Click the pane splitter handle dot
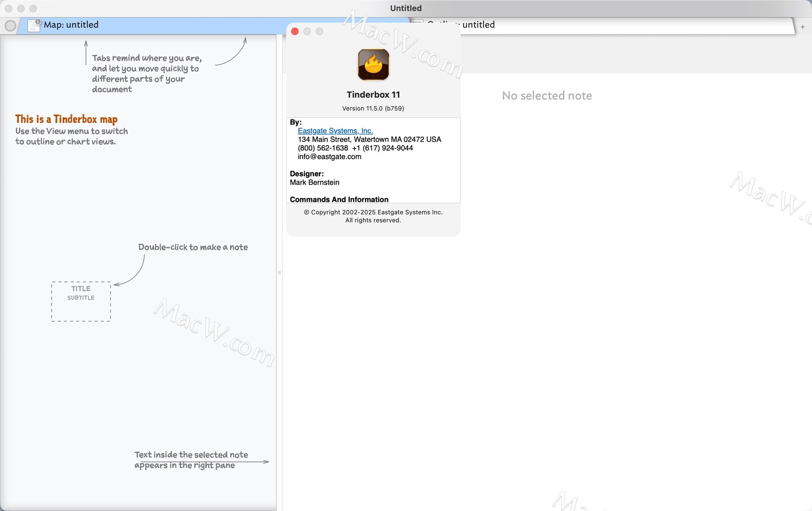The image size is (812, 511). tap(279, 273)
